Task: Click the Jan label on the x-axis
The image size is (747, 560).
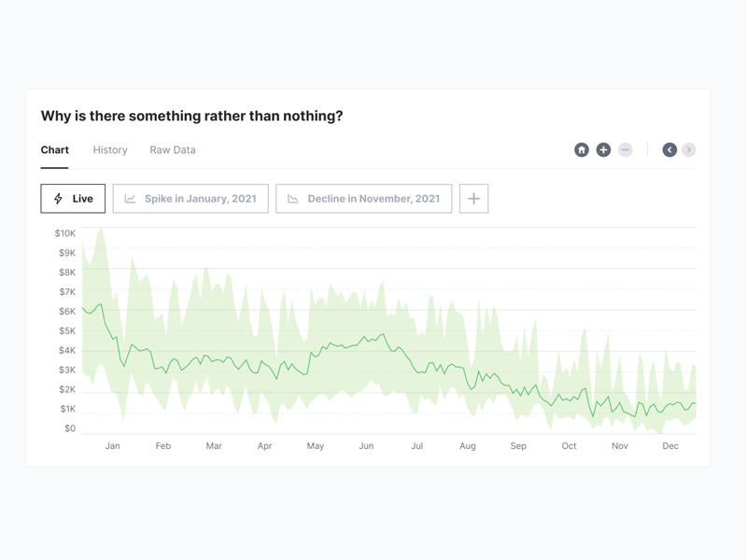Action: [x=112, y=446]
